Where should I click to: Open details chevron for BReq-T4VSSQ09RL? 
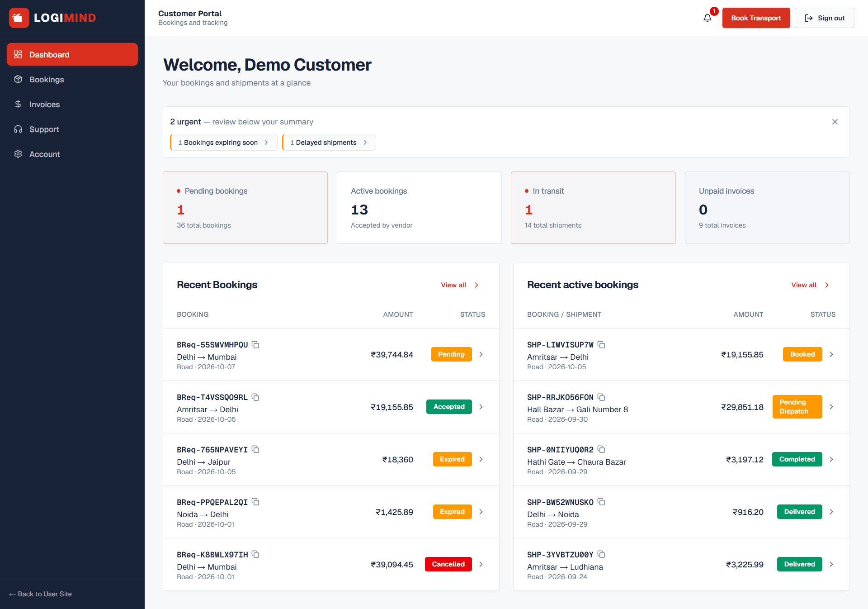tap(481, 407)
